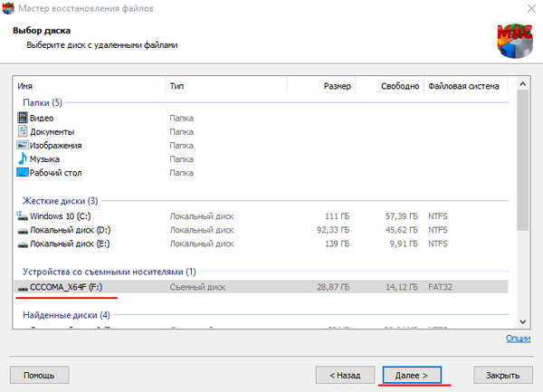Click the app icon in title bar
543x392 pixels.
[8, 8]
